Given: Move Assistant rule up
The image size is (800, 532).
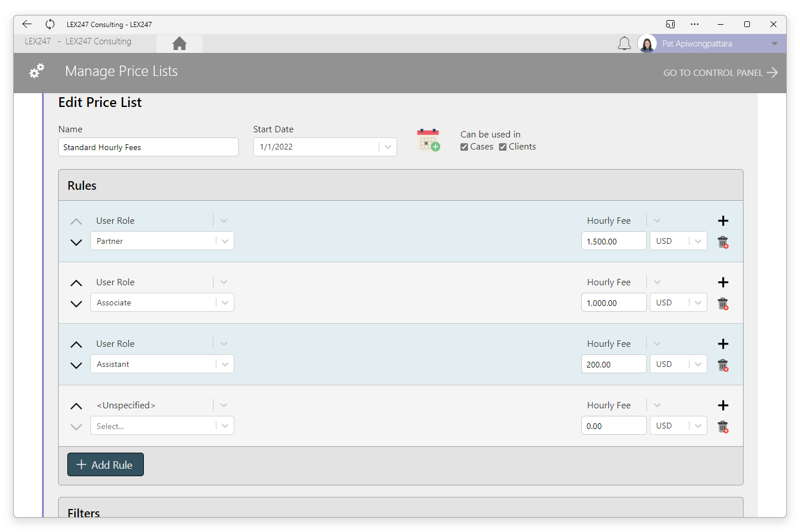Looking at the screenshot, I should (76, 345).
